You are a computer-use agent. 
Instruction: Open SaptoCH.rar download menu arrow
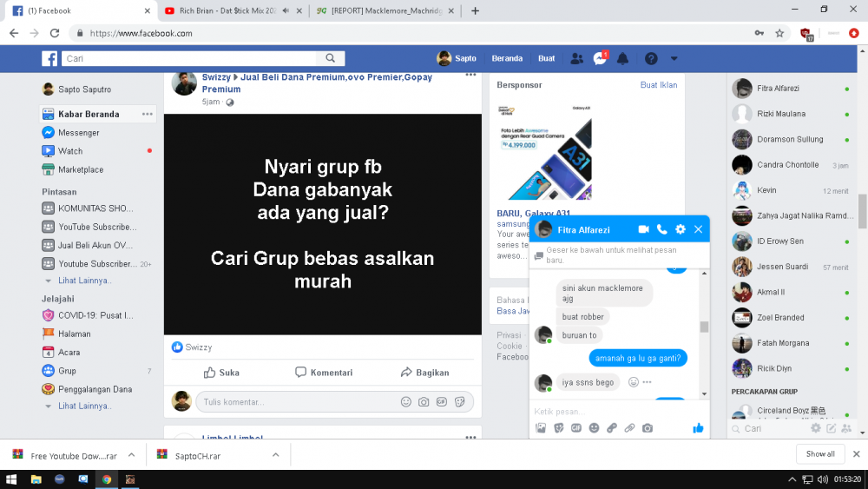276,455
